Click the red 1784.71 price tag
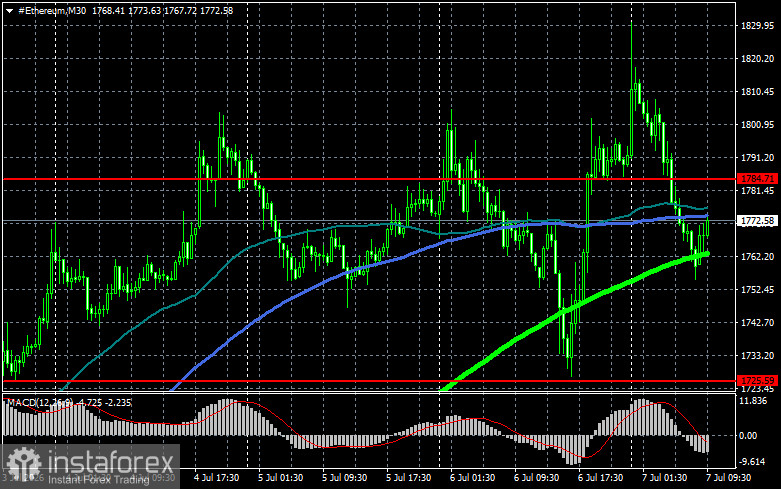The width and height of the screenshot is (781, 489). point(757,179)
